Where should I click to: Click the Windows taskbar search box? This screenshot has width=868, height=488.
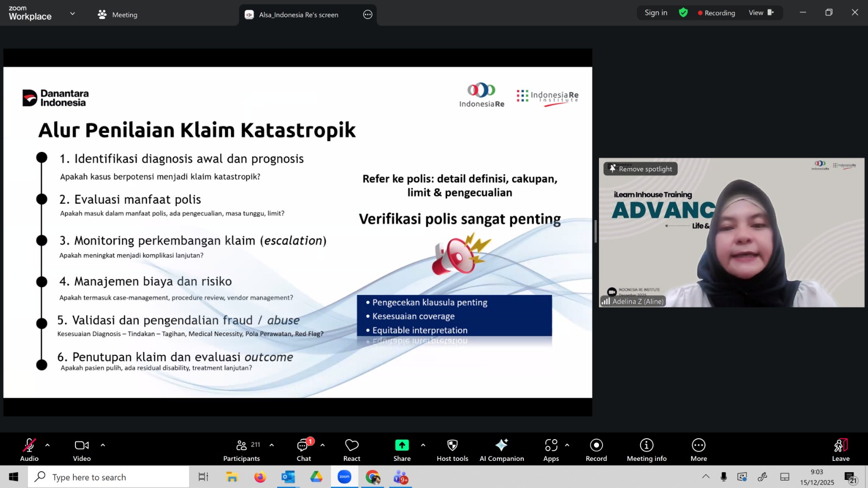click(x=108, y=477)
